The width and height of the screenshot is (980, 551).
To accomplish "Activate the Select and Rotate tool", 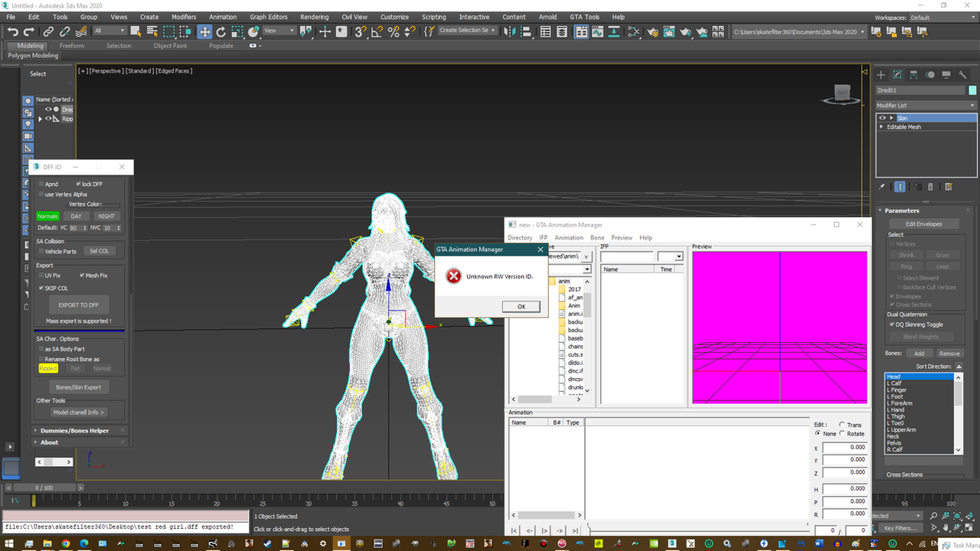I will pyautogui.click(x=221, y=31).
